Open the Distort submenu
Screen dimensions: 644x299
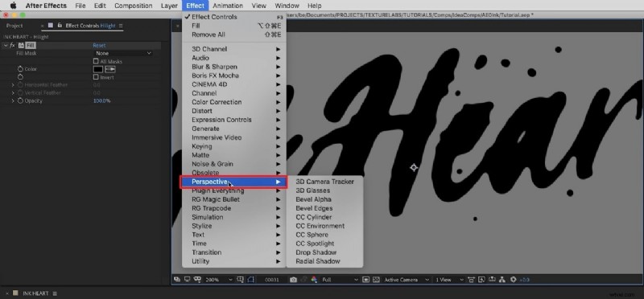234,111
